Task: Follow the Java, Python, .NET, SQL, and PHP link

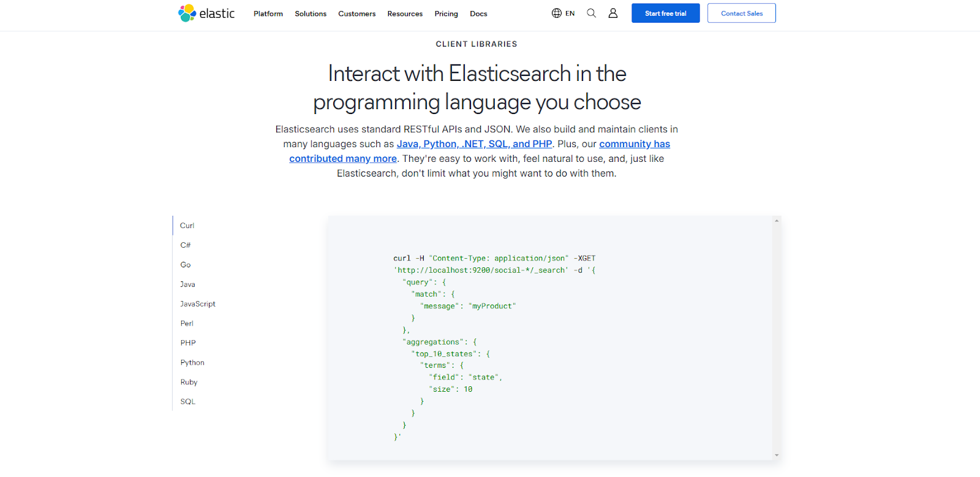Action: click(x=474, y=144)
